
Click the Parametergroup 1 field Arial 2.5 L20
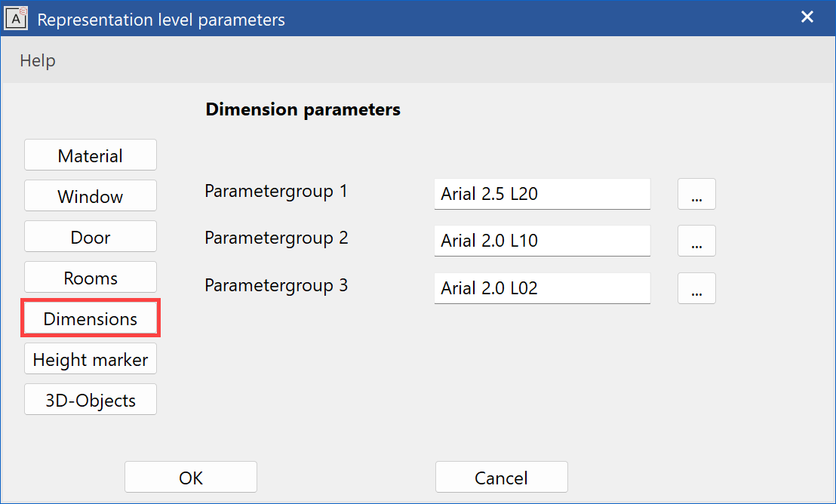click(x=542, y=194)
